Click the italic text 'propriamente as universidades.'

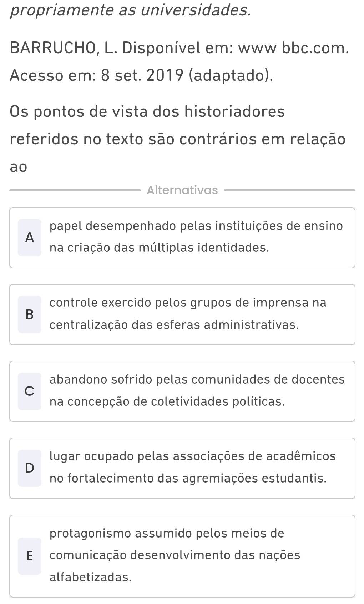131,11
